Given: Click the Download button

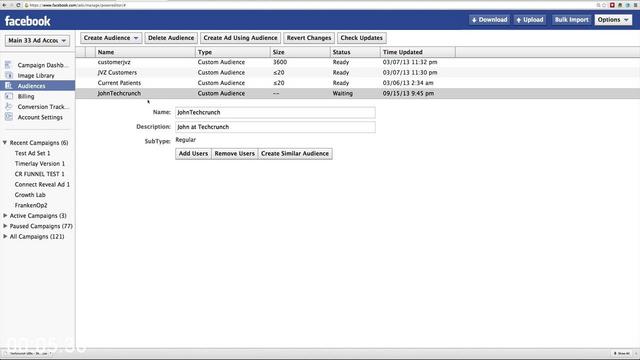Looking at the screenshot, I should click(x=489, y=20).
